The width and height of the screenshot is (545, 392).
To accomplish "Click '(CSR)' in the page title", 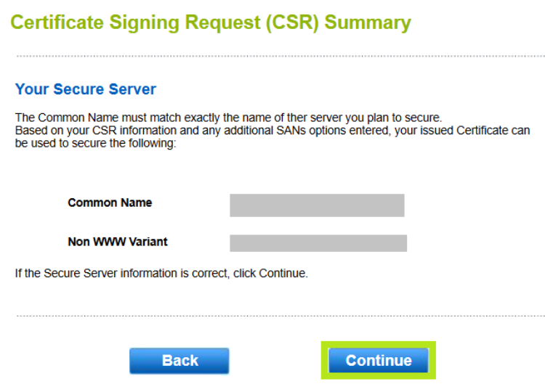I will 286,23.
